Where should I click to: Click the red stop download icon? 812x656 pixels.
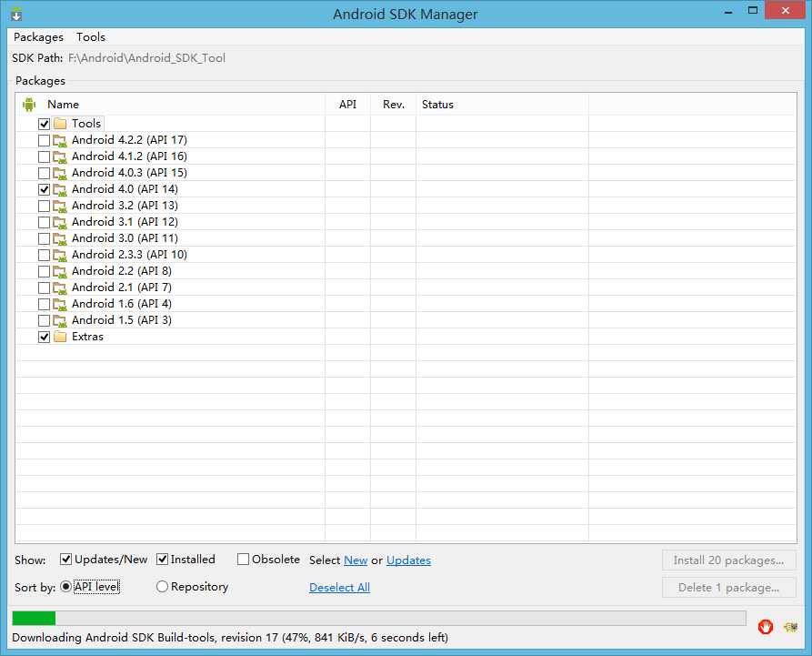point(766,627)
